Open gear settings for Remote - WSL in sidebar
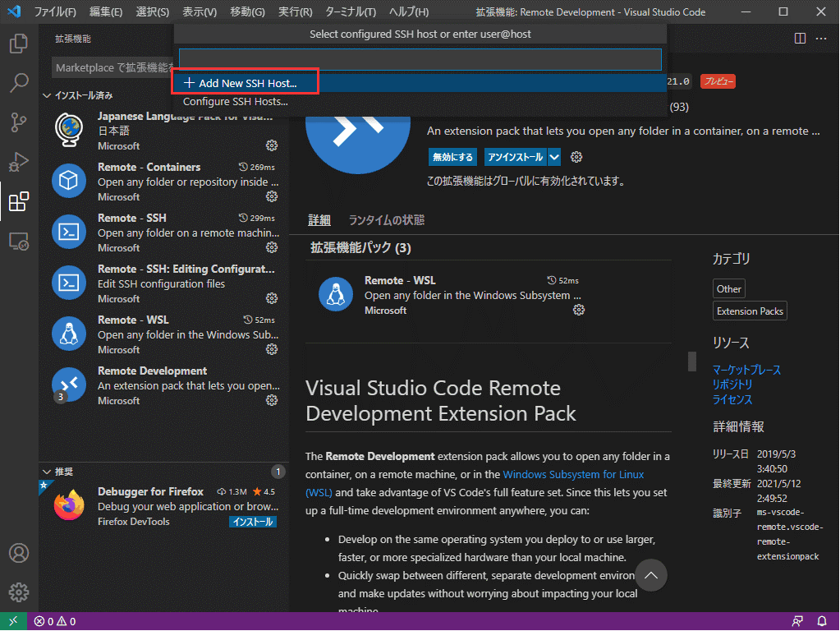Image resolution: width=840 pixels, height=631 pixels. [272, 349]
